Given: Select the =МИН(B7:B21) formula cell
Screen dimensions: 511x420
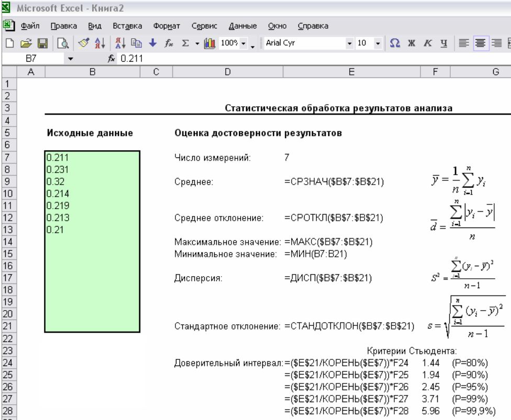Looking at the screenshot, I should (x=352, y=254).
